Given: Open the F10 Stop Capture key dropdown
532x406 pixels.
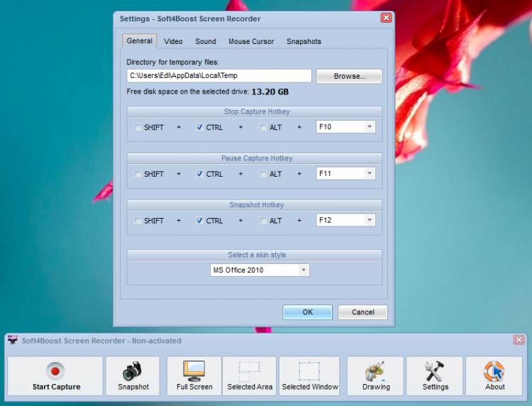Looking at the screenshot, I should tap(370, 127).
